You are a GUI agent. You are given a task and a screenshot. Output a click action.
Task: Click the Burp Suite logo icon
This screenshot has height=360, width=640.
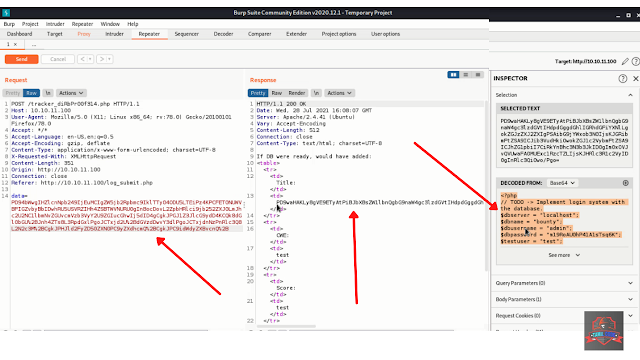click(x=6, y=13)
